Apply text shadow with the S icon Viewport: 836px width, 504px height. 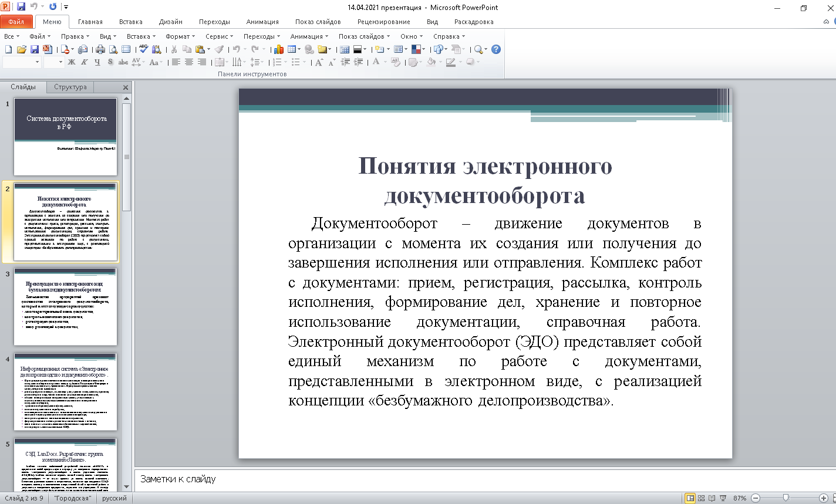pos(110,62)
